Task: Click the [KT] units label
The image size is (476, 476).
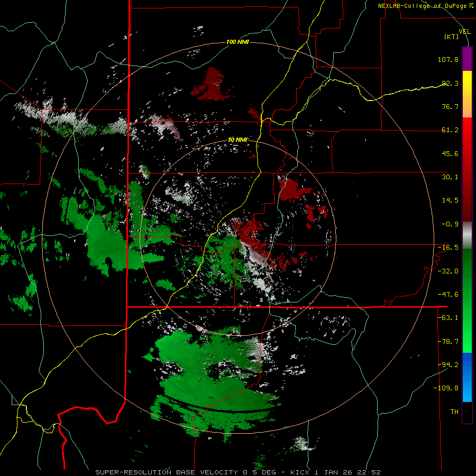Action: [x=451, y=36]
